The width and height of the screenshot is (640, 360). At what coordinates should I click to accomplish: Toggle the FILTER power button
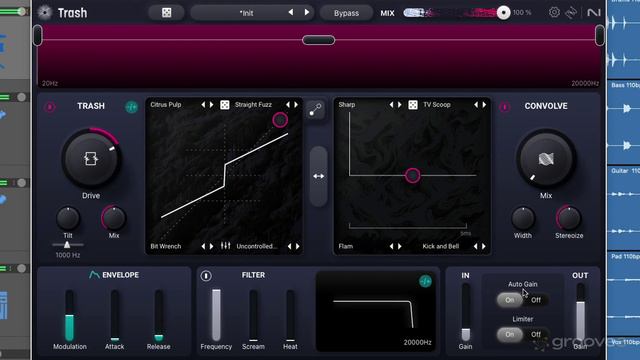click(x=206, y=276)
